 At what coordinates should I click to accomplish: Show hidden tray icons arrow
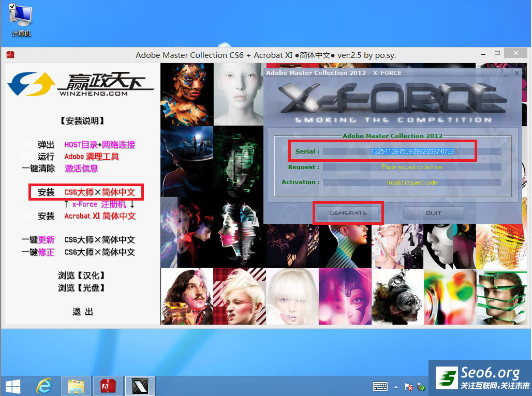396,387
